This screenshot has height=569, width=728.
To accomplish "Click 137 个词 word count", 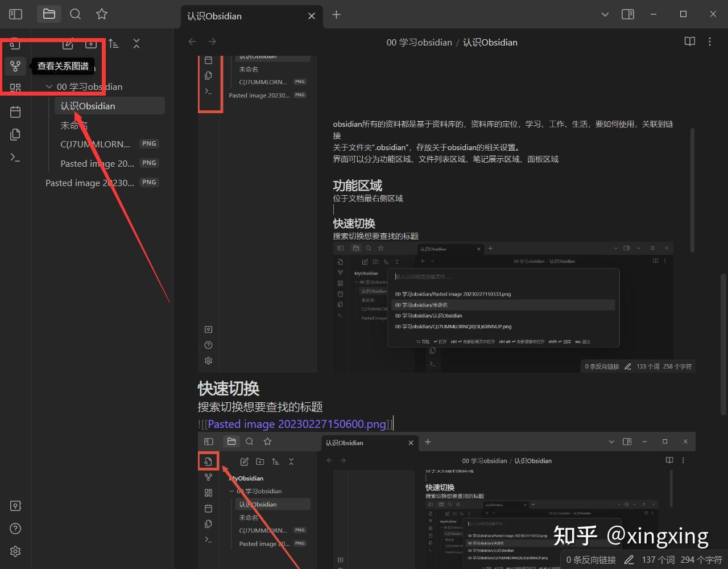I will point(658,560).
